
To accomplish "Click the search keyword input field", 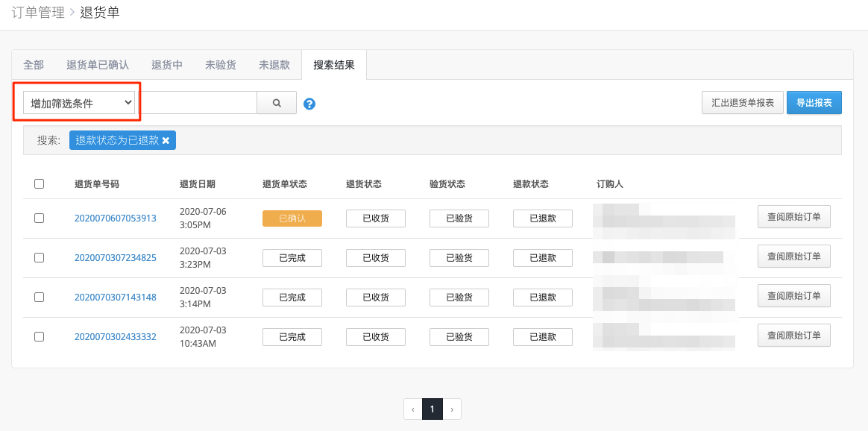I will tap(197, 103).
